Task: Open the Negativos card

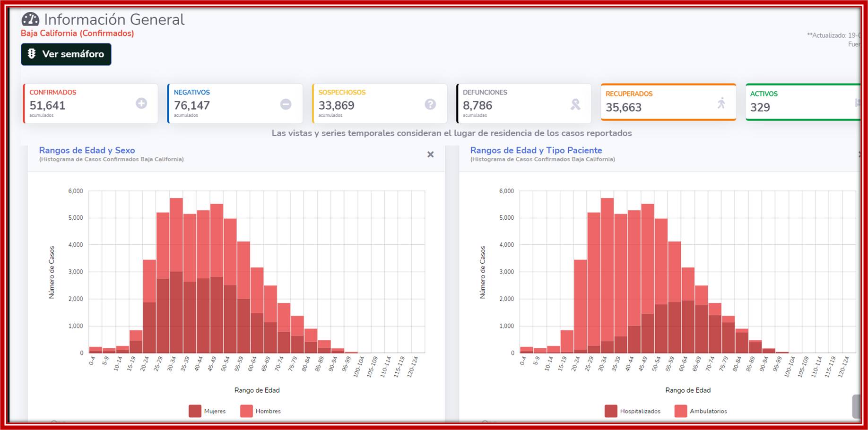Action: 235,103
